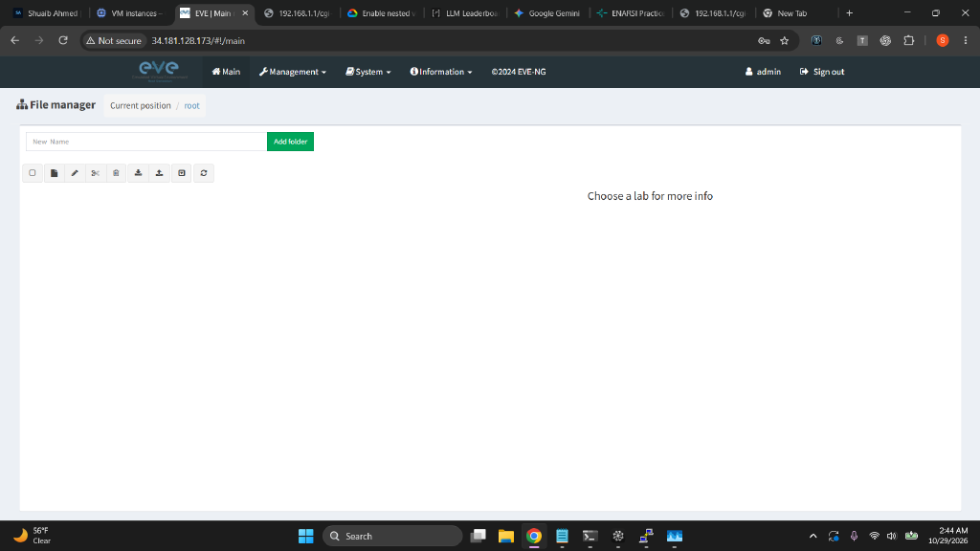
Task: Click the password key icon in address bar
Action: pos(764,40)
